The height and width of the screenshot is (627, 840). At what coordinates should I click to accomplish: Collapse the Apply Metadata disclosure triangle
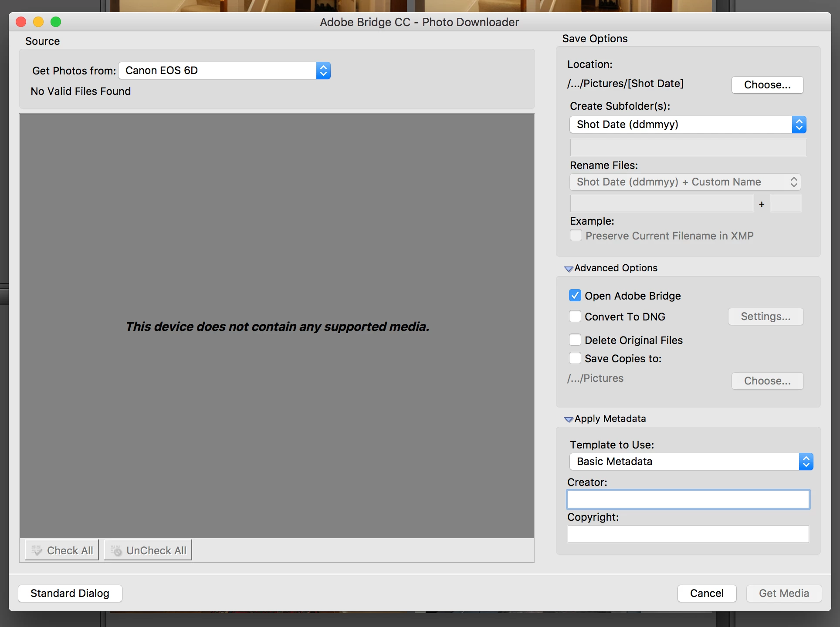click(x=568, y=419)
